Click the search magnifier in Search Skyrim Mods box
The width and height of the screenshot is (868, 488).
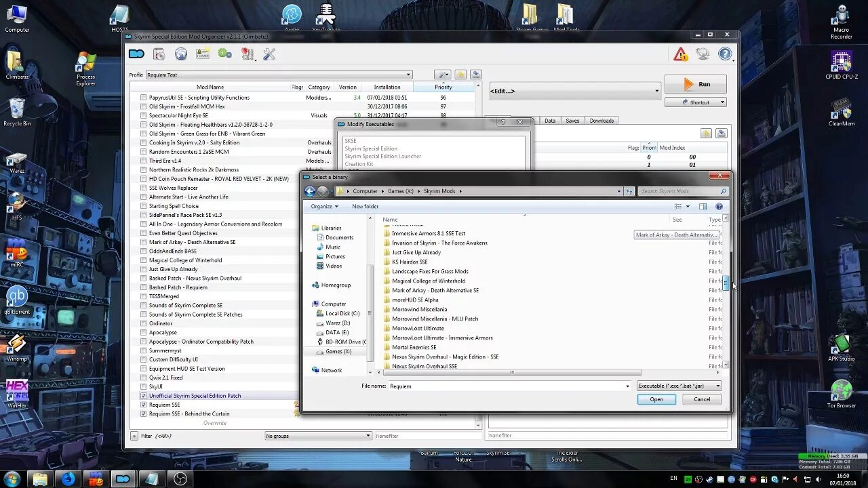pyautogui.click(x=724, y=191)
